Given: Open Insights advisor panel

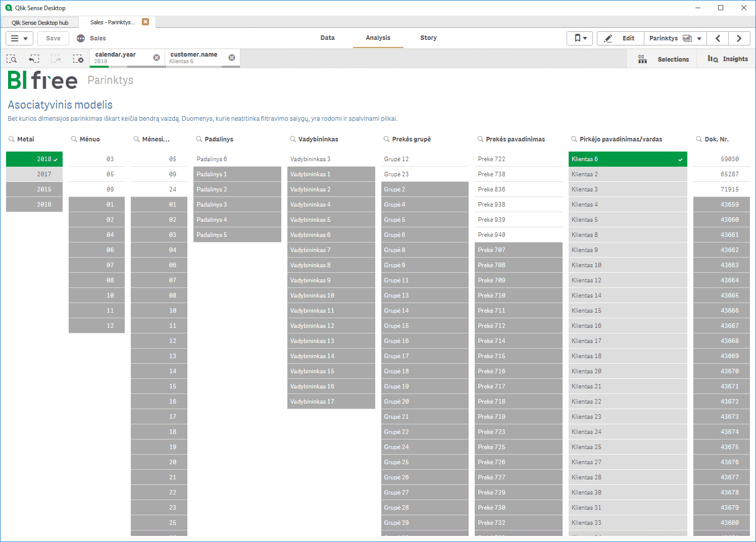Looking at the screenshot, I should [x=727, y=59].
